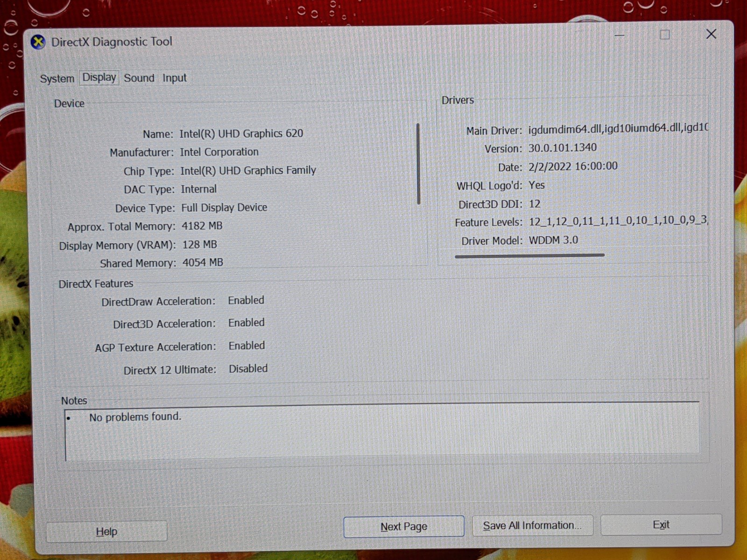The image size is (747, 560).
Task: Click the DirectDraw Acceleration 'Enabled' value
Action: (x=246, y=301)
